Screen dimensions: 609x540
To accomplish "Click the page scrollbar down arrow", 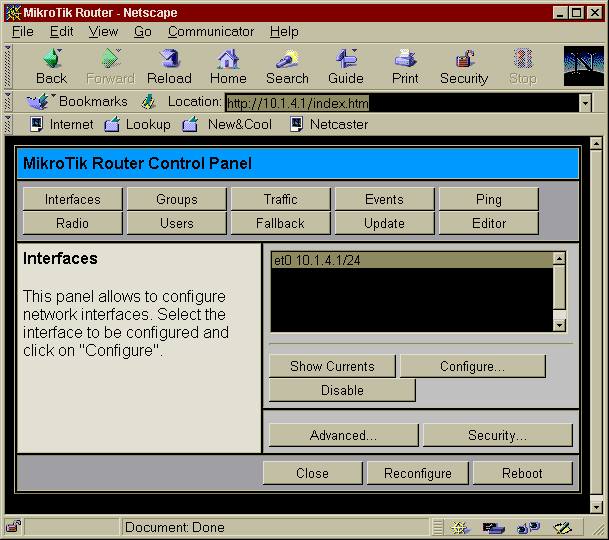I will click(596, 507).
